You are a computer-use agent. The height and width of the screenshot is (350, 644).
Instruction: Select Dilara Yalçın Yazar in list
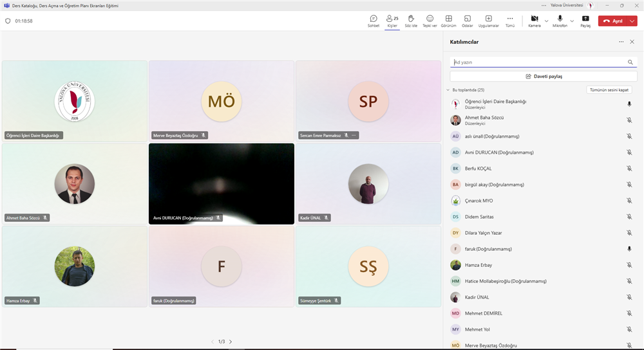pos(544,233)
